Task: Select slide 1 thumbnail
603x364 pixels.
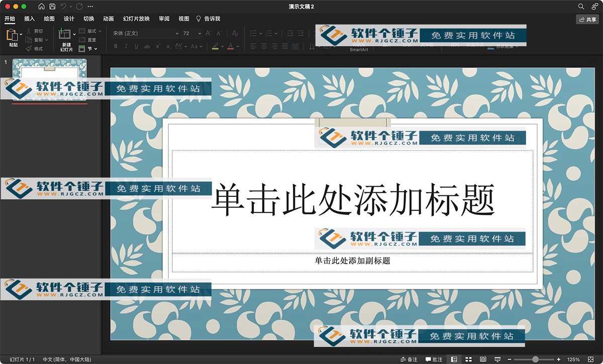Action: click(49, 80)
